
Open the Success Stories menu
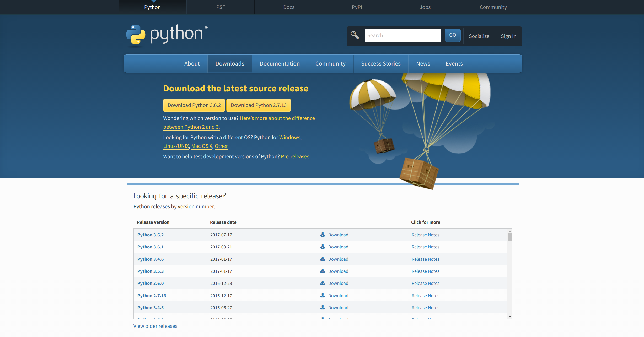click(381, 63)
